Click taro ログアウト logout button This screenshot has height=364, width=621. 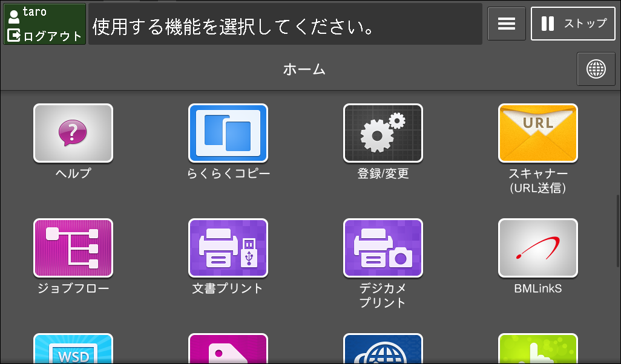(45, 24)
